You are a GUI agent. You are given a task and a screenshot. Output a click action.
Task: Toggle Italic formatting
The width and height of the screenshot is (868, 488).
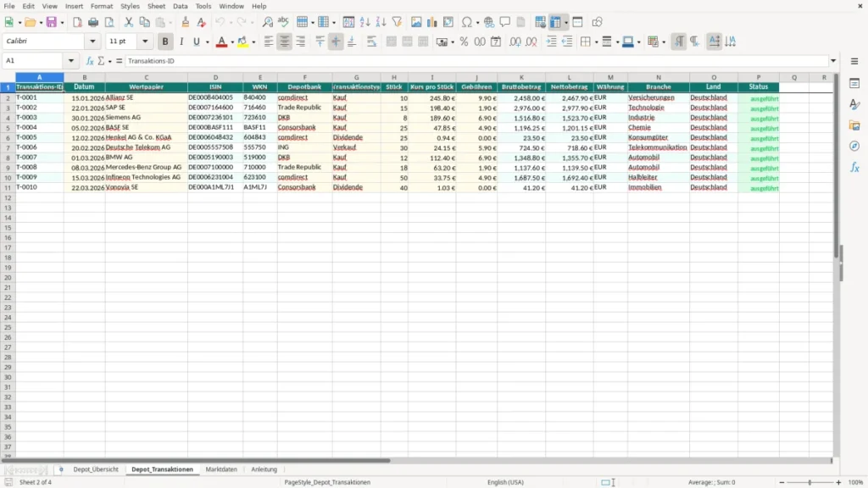click(x=181, y=42)
